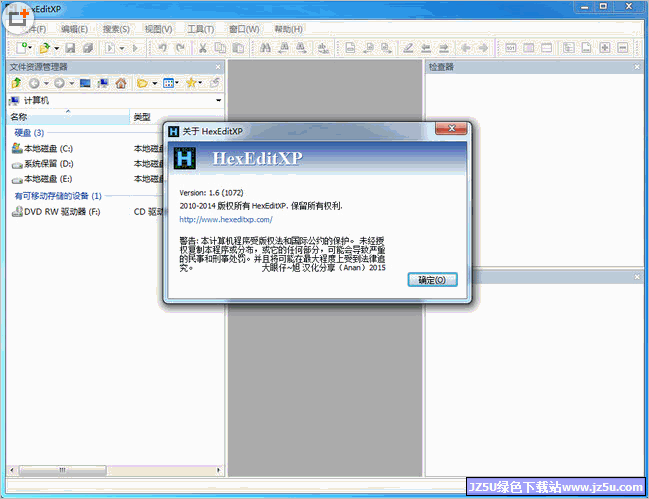
Task: Click the explorer horizontal scrollbar thumb
Action: [62, 470]
